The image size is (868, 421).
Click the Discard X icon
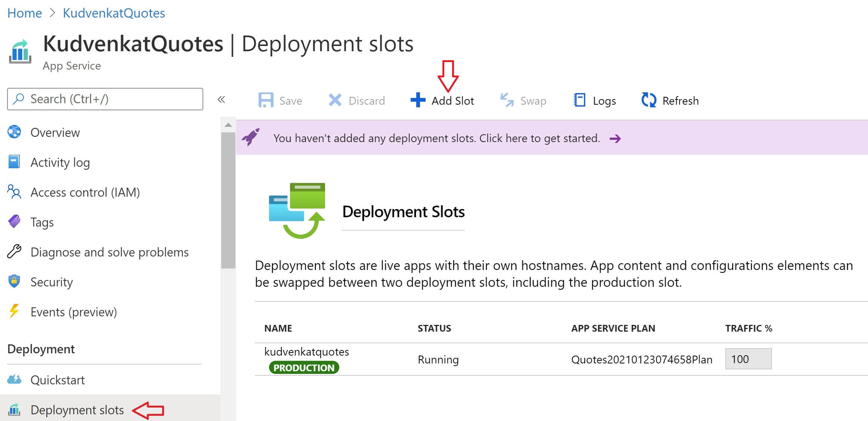point(335,100)
